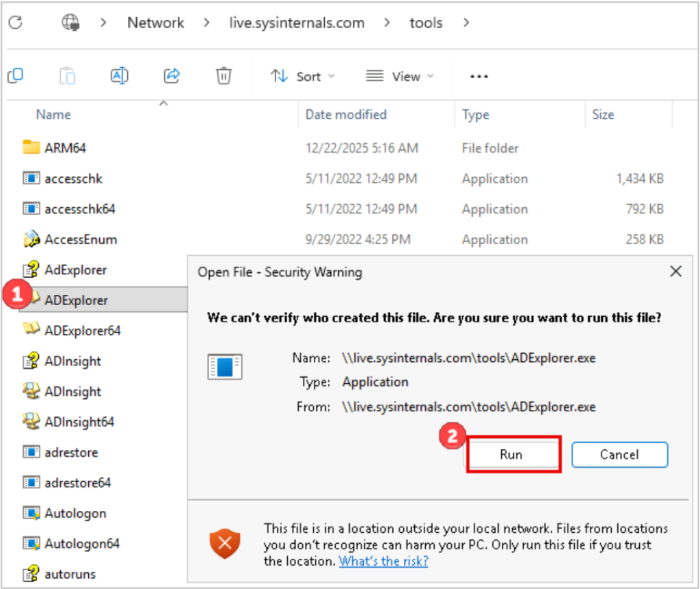Open the View dropdown menu
This screenshot has width=700, height=589.
[x=400, y=77]
